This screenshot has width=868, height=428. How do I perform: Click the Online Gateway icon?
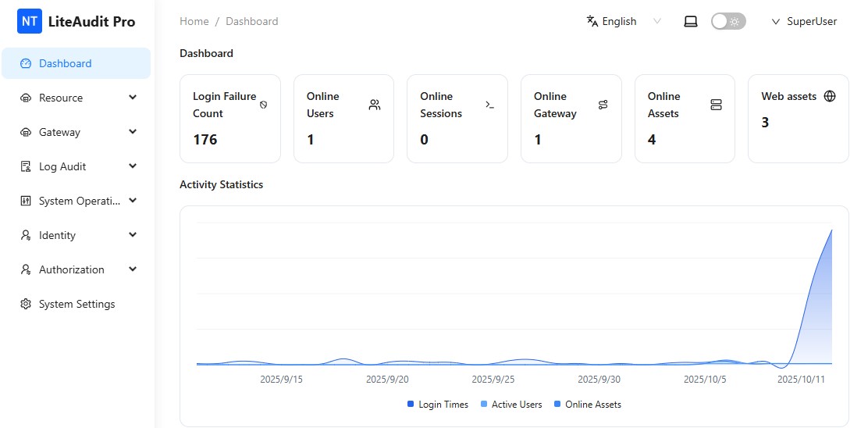(x=603, y=105)
